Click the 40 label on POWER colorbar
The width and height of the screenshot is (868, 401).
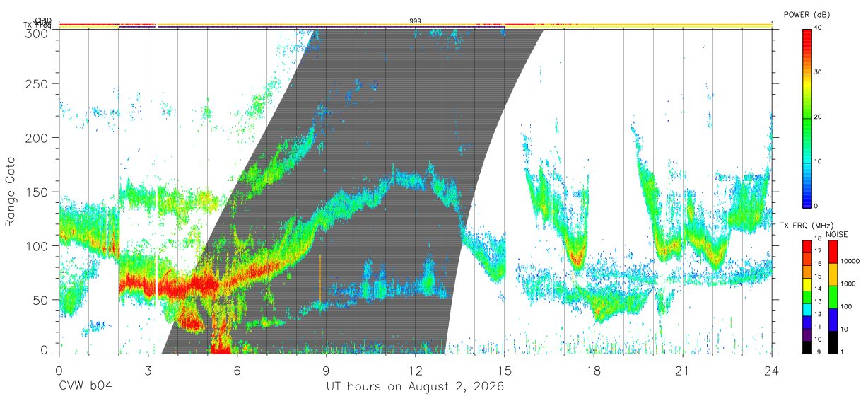(819, 28)
